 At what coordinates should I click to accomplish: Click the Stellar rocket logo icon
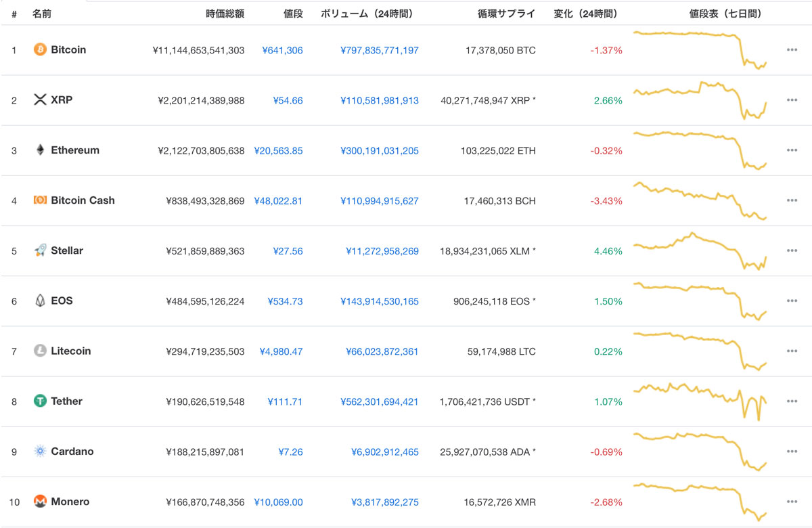pos(40,250)
